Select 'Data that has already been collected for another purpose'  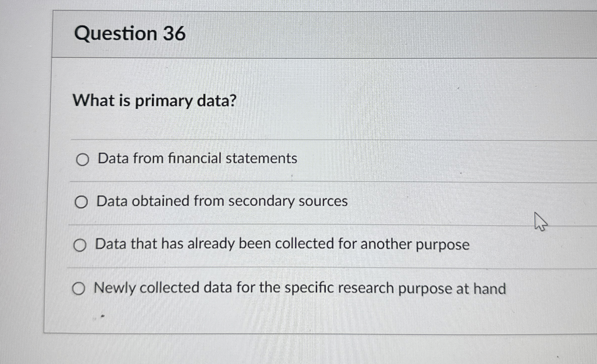coord(80,245)
